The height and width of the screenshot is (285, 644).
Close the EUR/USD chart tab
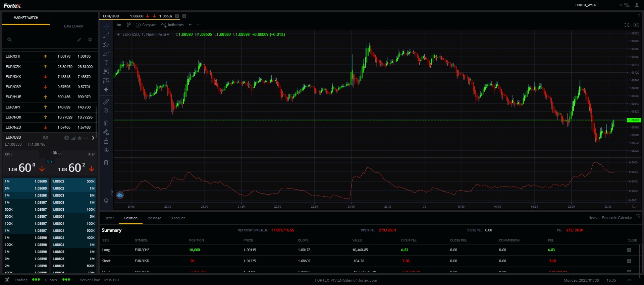[177, 16]
